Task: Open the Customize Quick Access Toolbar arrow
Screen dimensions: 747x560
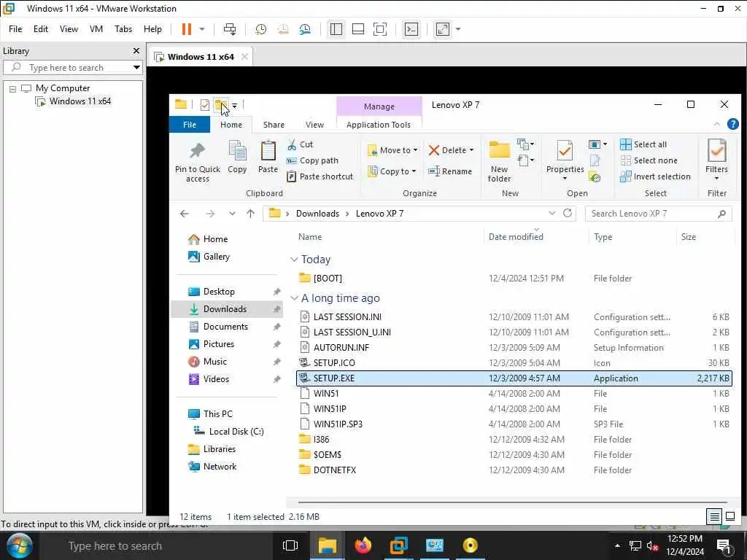Action: (x=234, y=106)
